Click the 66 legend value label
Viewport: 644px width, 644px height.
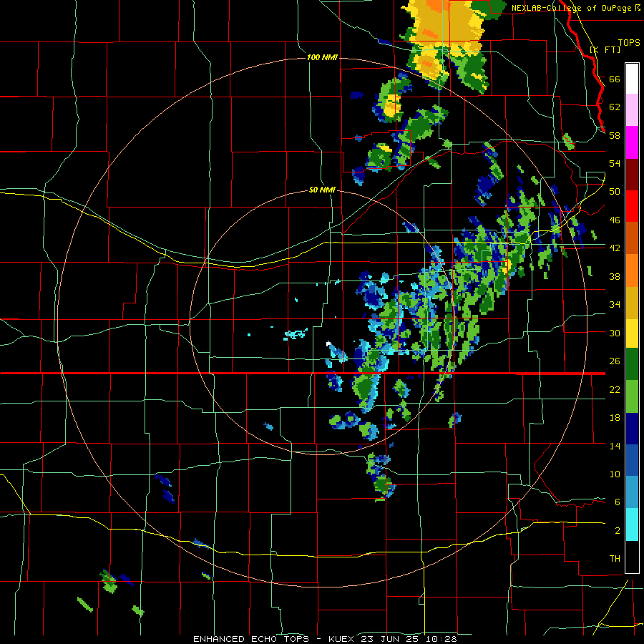pos(615,79)
